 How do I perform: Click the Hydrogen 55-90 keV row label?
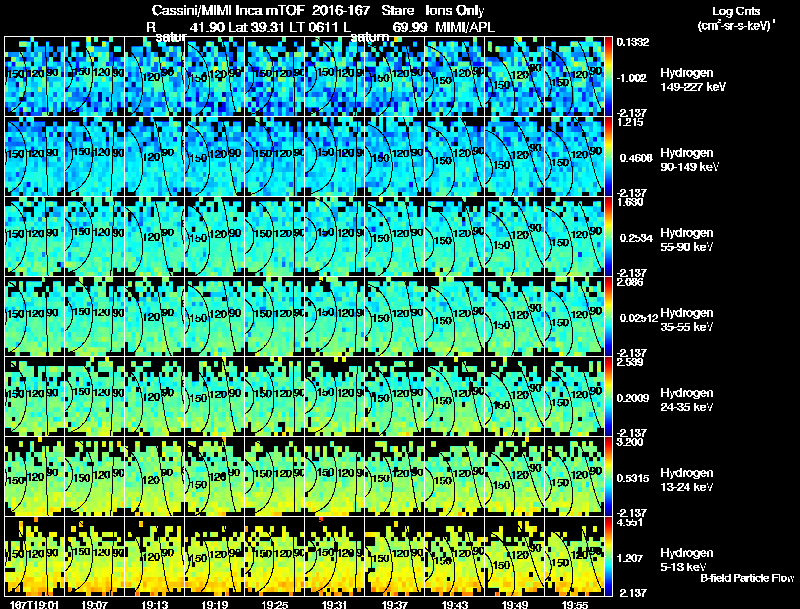click(687, 240)
